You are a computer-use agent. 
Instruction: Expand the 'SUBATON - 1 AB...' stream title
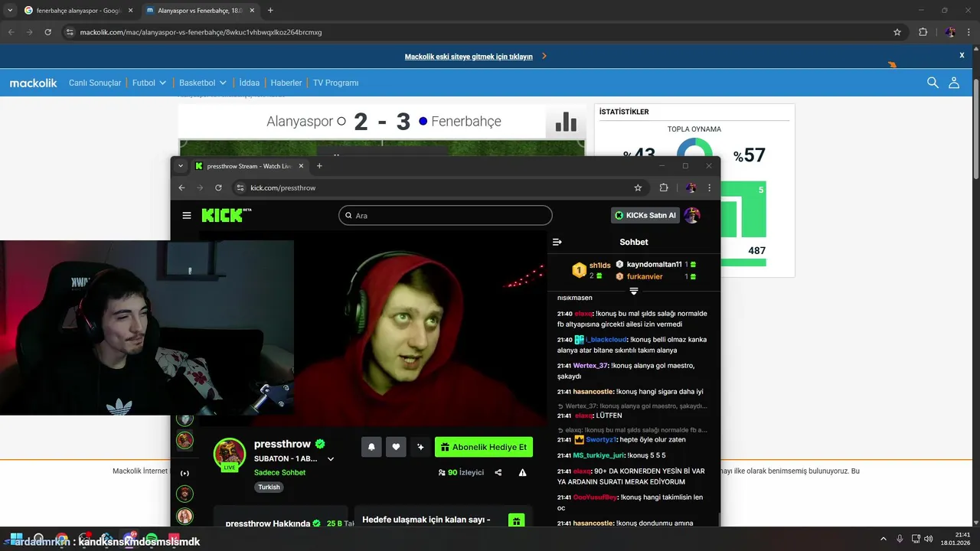[x=331, y=459]
